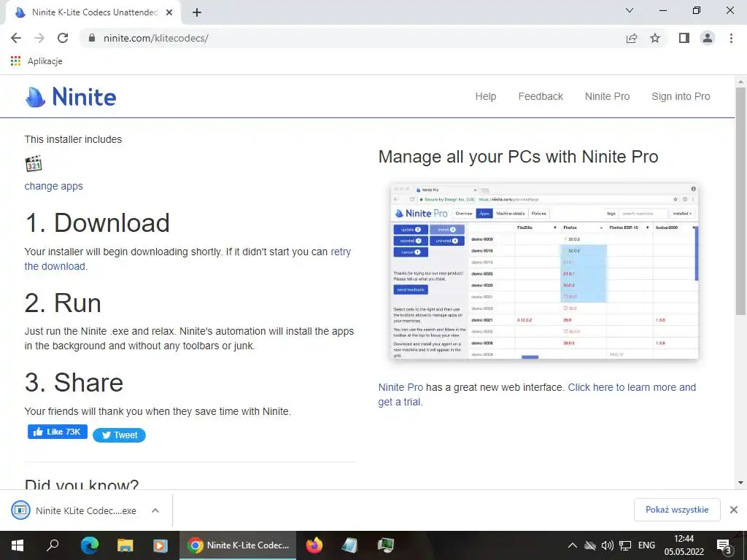Share this page via address bar icon
The image size is (747, 560).
point(632,38)
